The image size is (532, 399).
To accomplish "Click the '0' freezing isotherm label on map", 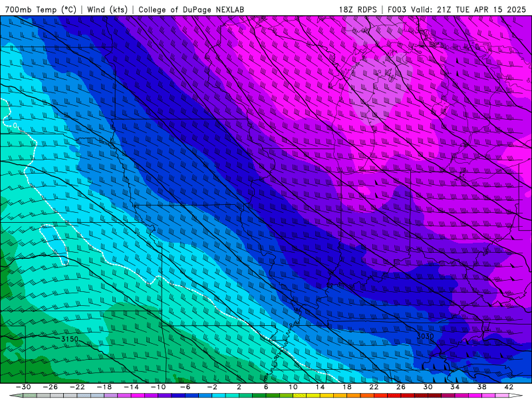I will click(x=15, y=126).
